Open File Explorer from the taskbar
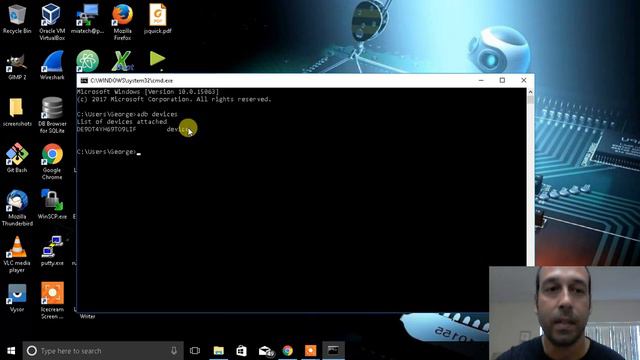This screenshot has height=360, width=640. click(x=219, y=351)
